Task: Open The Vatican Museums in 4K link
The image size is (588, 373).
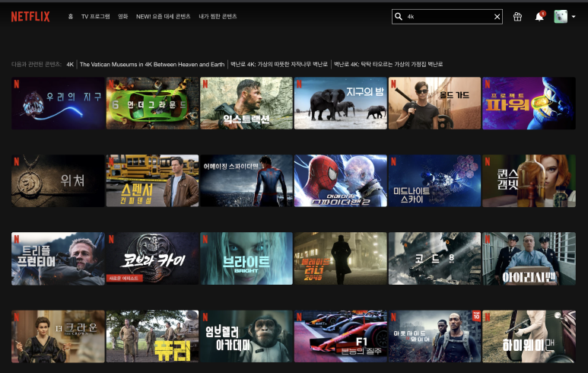Action: [152, 64]
